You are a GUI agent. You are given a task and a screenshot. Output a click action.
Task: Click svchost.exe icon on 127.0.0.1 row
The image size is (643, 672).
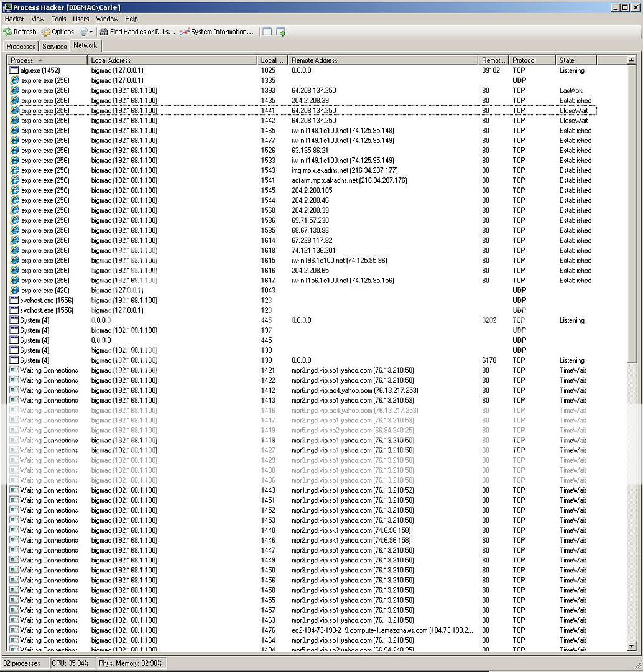tap(14, 310)
